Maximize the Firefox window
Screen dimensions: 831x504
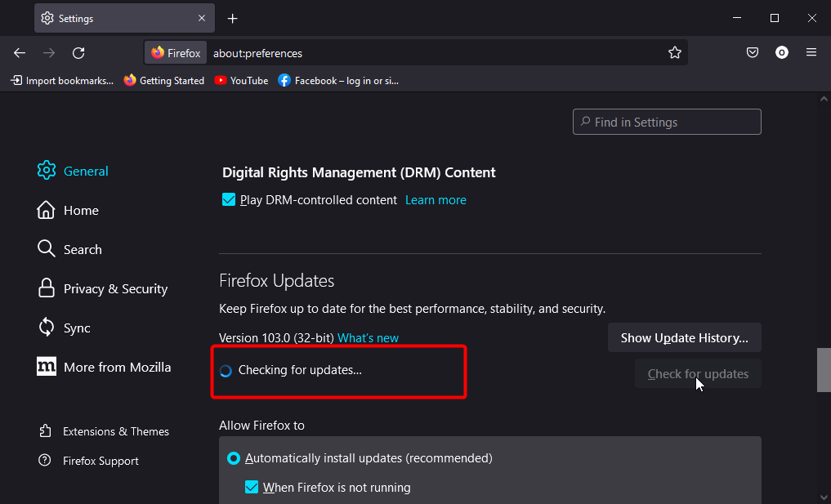775,18
